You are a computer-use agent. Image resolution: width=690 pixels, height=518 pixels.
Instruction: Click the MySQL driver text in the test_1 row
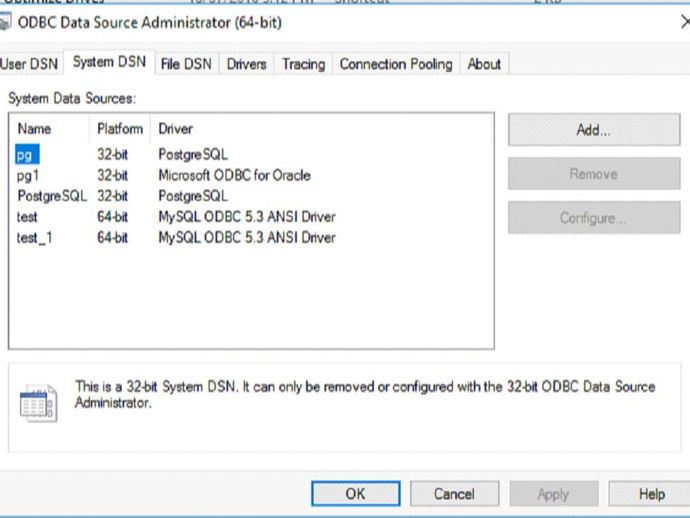click(x=247, y=238)
